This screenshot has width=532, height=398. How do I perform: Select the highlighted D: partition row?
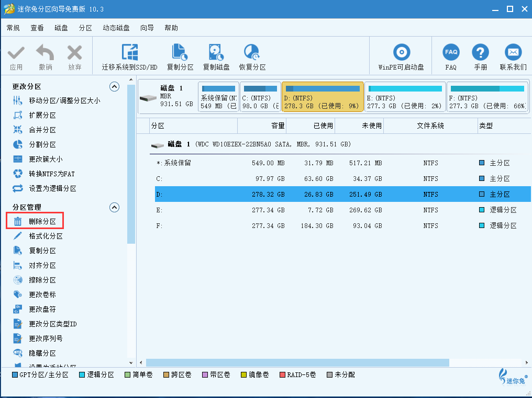pos(343,194)
